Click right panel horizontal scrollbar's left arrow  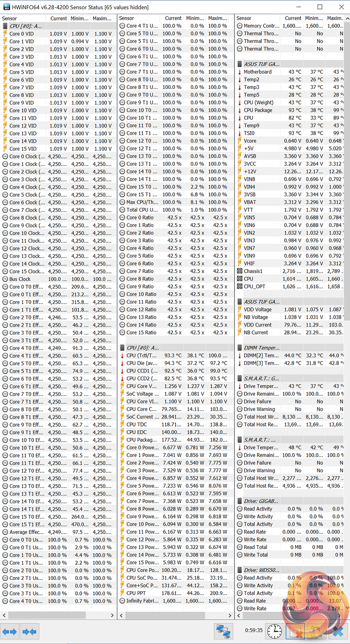click(x=238, y=615)
